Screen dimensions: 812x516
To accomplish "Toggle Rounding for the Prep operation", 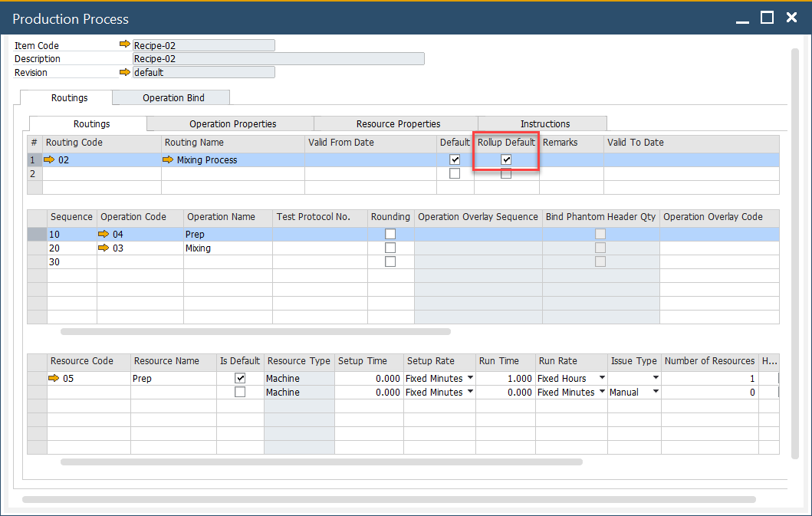I will click(390, 234).
